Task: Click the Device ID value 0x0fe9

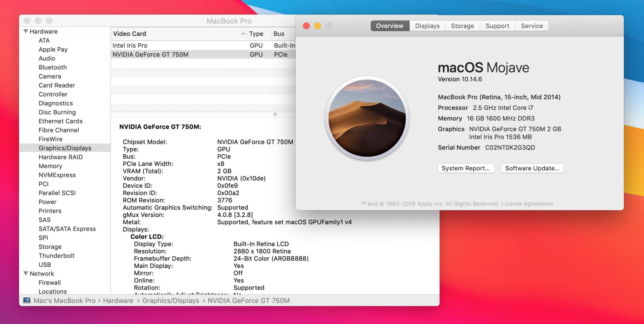Action: click(227, 186)
